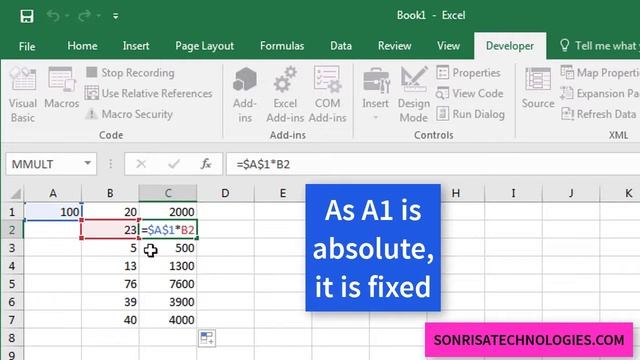Viewport: 640px width, 360px height.
Task: Select column B header
Action: (x=110, y=193)
